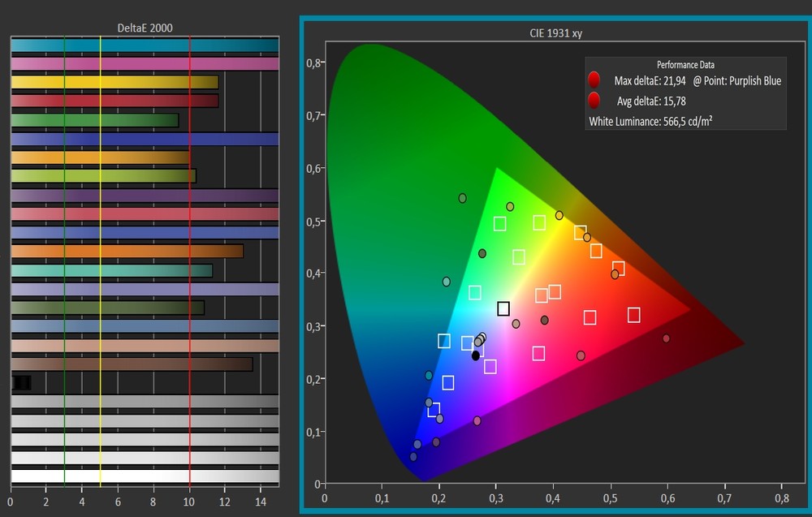Click the vertical yellow threshold line in DeltaE chart
This screenshot has height=517, width=812.
[x=101, y=261]
